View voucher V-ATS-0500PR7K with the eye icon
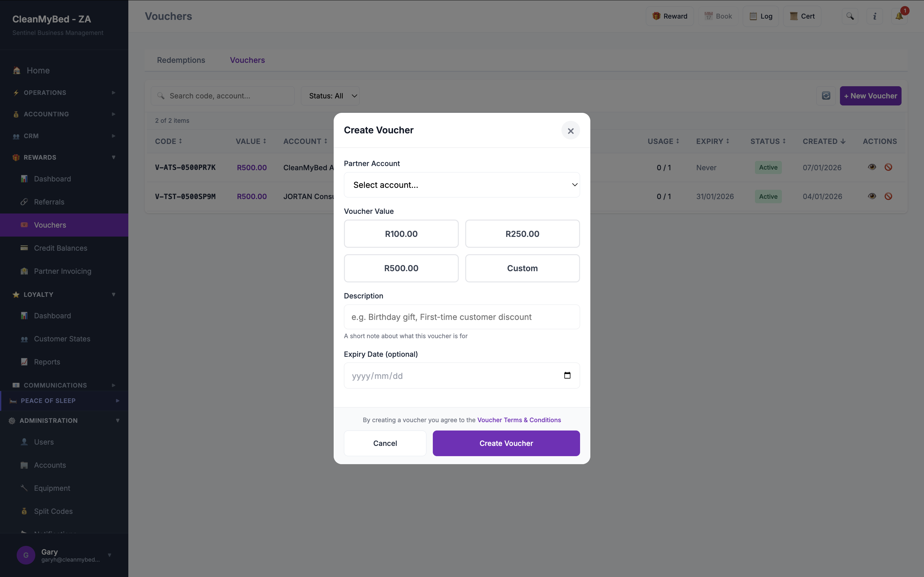This screenshot has width=924, height=577. pos(872,167)
